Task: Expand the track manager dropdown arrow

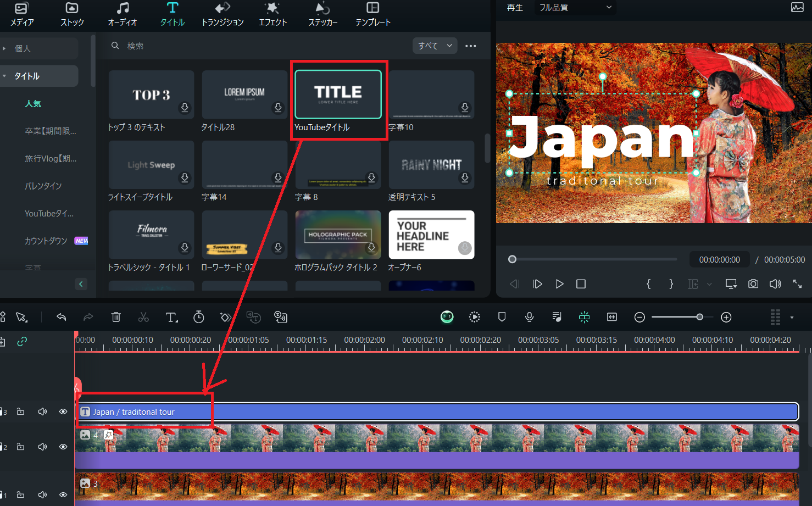Action: click(792, 317)
